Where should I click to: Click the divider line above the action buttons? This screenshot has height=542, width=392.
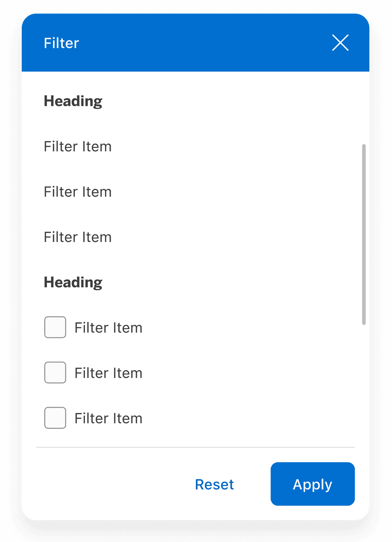point(196,447)
